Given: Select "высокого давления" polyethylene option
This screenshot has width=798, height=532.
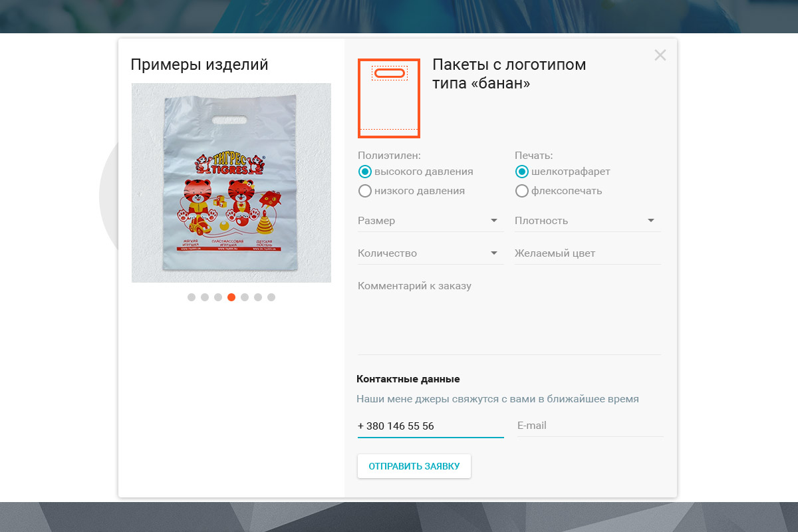Looking at the screenshot, I should point(365,172).
